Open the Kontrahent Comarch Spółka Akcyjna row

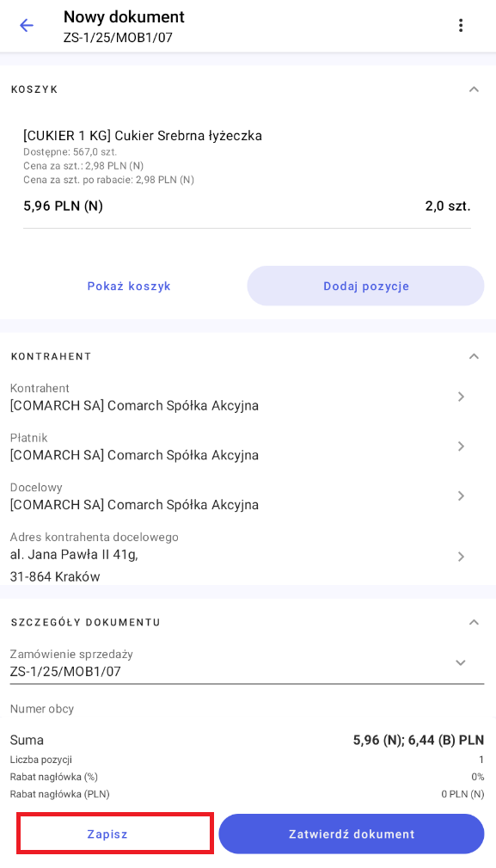pyautogui.click(x=248, y=397)
